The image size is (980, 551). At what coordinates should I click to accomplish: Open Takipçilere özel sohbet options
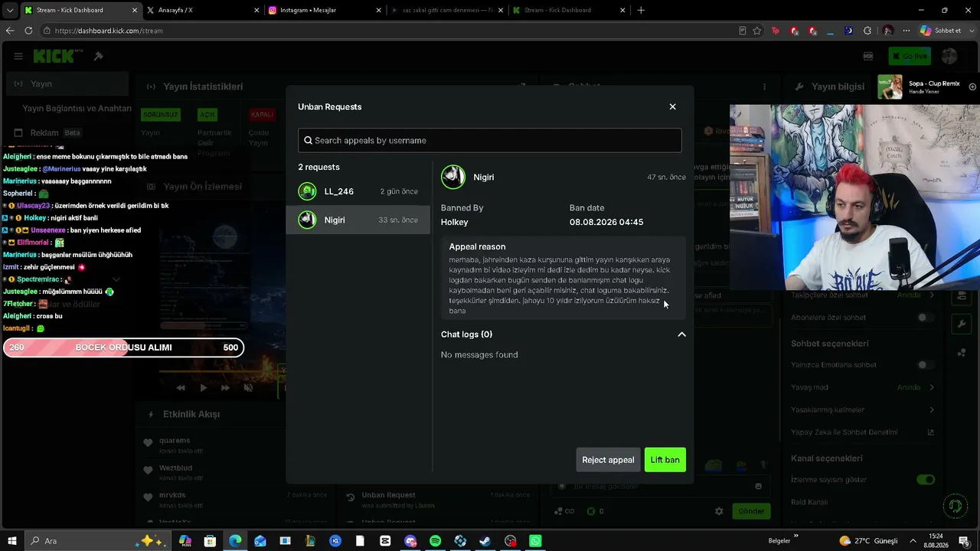coord(863,295)
